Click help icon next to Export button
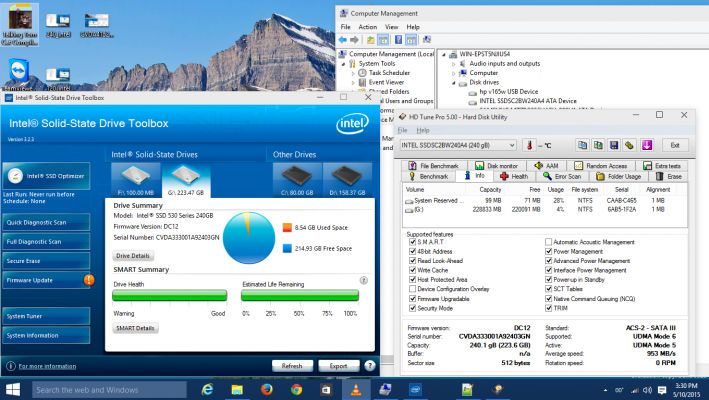This screenshot has width=709, height=400. [369, 366]
